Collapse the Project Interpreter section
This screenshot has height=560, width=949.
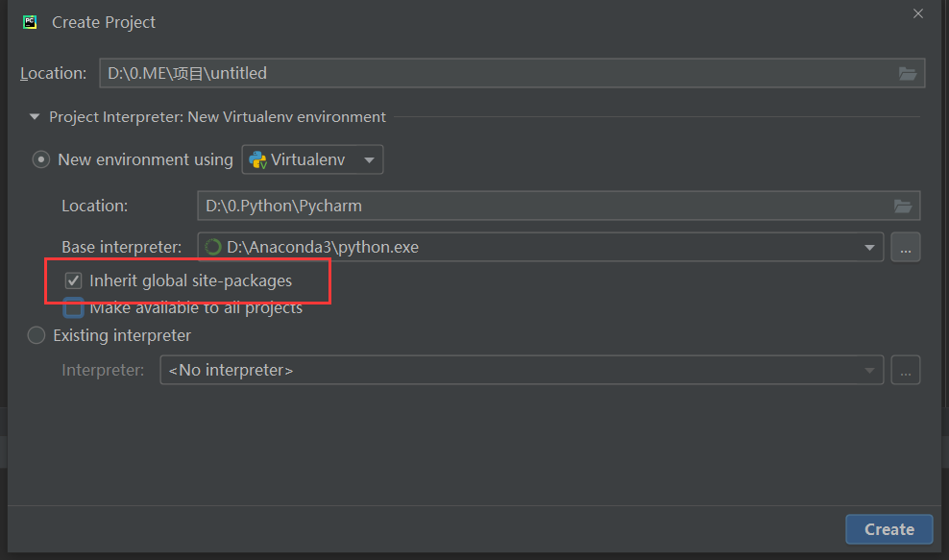[x=34, y=116]
